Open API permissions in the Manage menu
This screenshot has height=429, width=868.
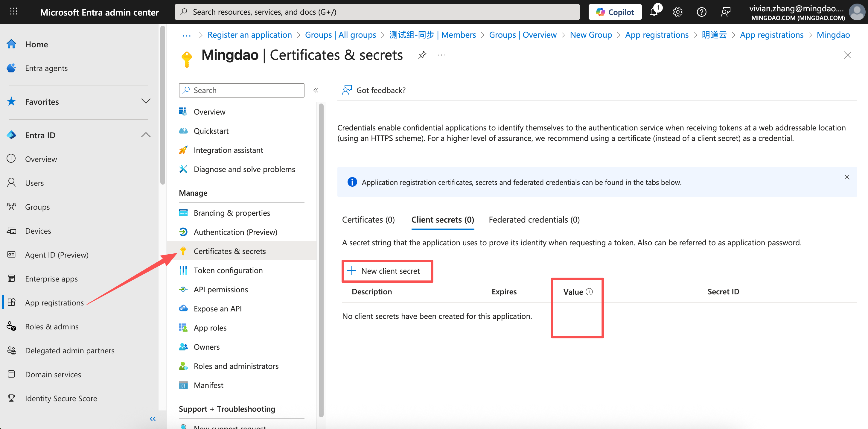(x=221, y=290)
